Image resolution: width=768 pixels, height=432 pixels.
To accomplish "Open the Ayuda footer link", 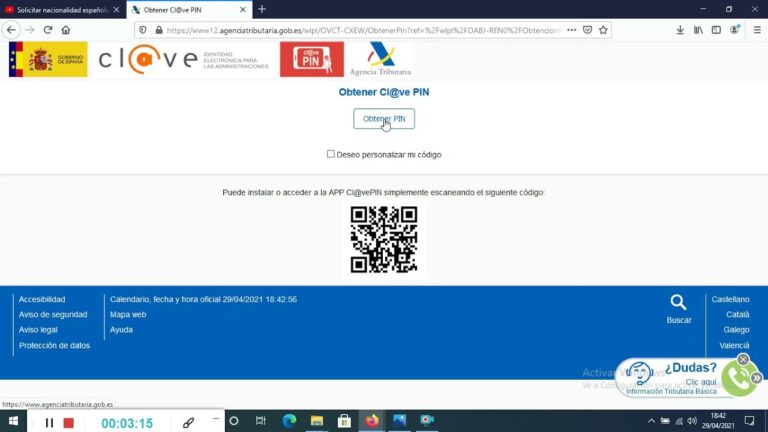I will coord(121,330).
